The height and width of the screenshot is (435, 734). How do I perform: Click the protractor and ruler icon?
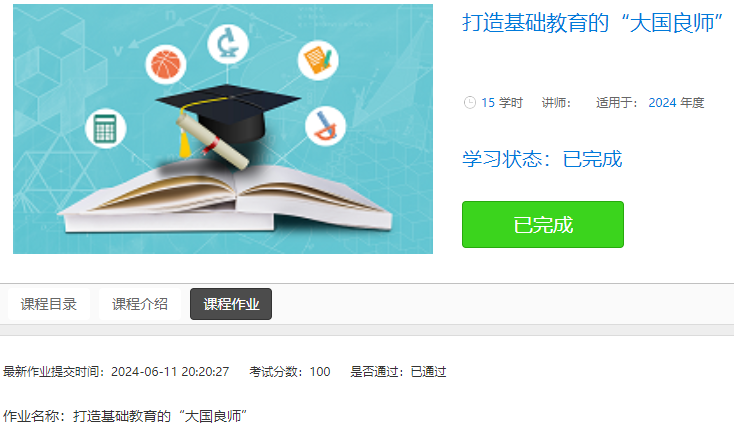click(325, 126)
